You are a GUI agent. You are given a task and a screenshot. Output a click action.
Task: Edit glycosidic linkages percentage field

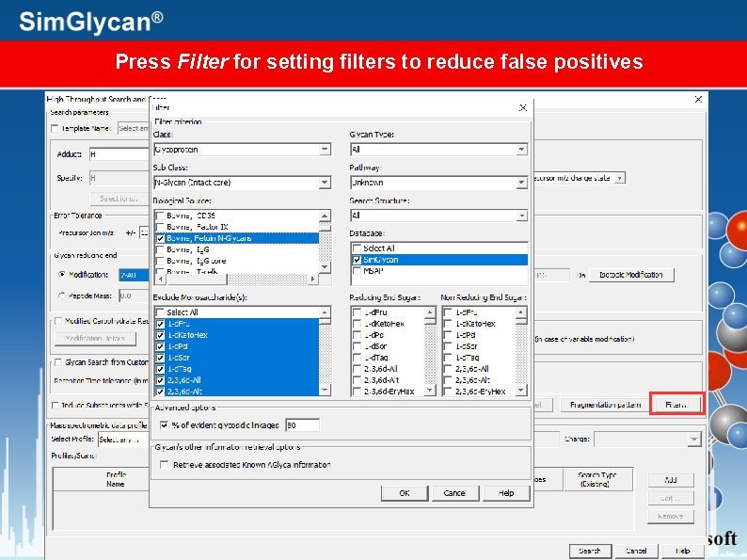(302, 425)
